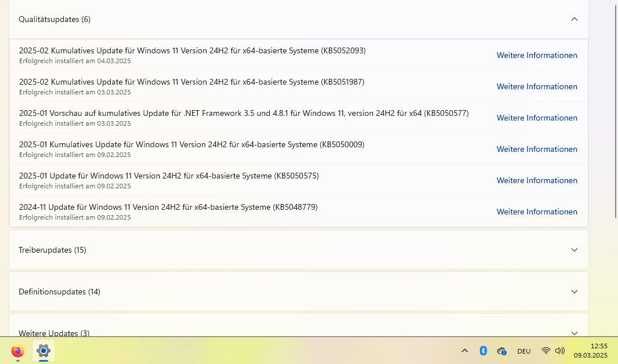Click the volume speaker icon
This screenshot has height=364, width=618.
tap(559, 351)
